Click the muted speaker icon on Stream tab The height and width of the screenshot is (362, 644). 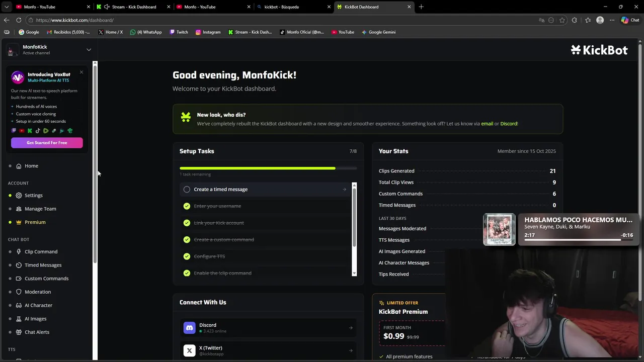107,7
